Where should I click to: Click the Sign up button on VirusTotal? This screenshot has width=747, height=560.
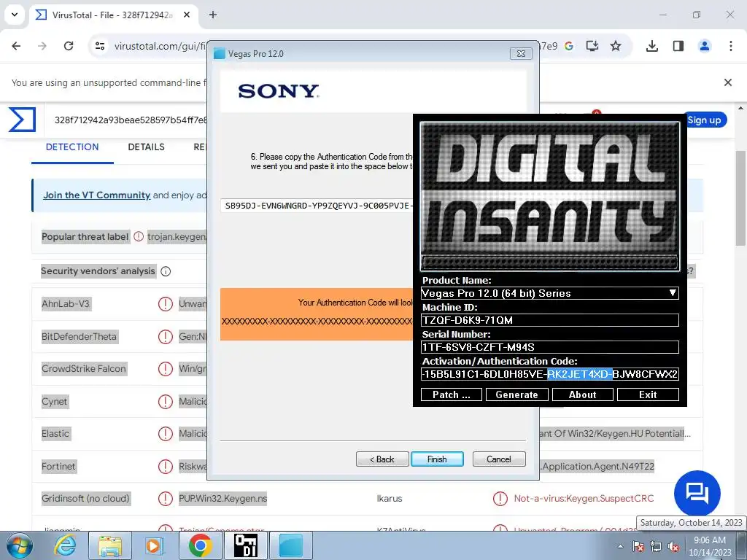[x=705, y=120]
